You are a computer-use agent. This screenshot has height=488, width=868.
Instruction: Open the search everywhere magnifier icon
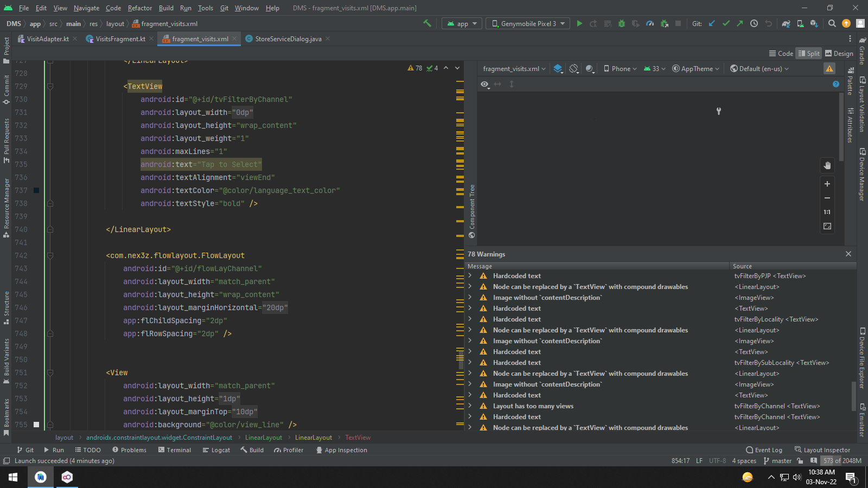click(832, 24)
